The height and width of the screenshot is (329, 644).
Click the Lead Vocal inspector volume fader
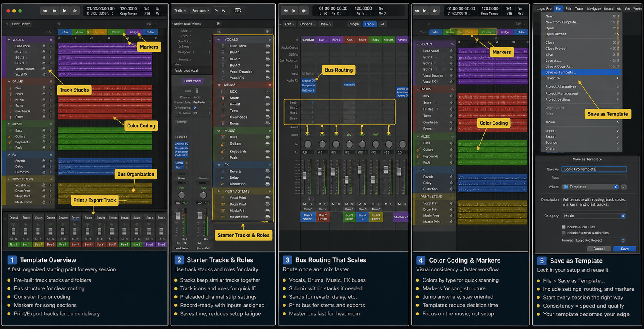click(178, 216)
